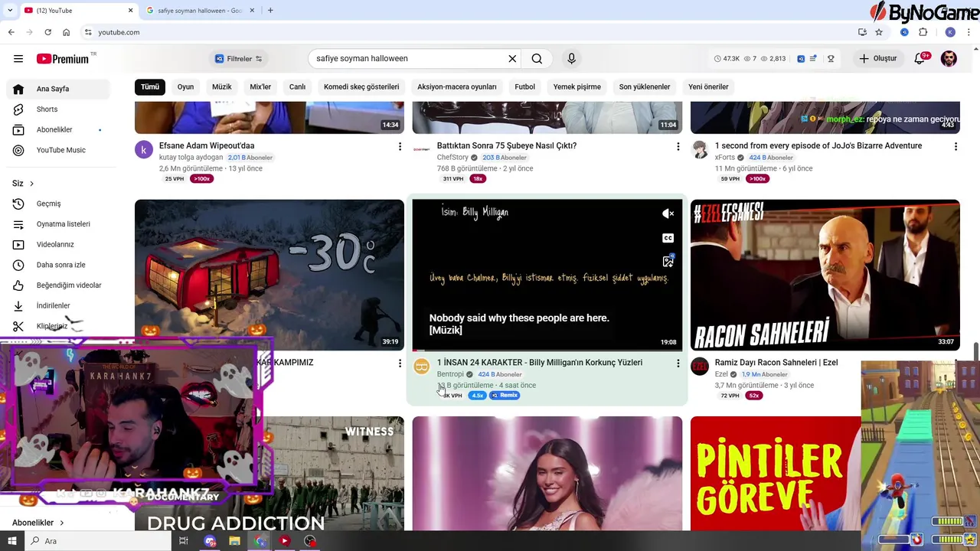Open kutay tolga aydogan channel link

pos(191,158)
